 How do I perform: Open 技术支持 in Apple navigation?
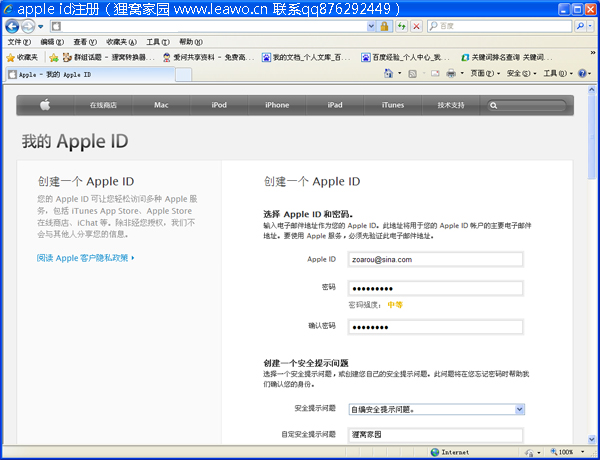451,105
